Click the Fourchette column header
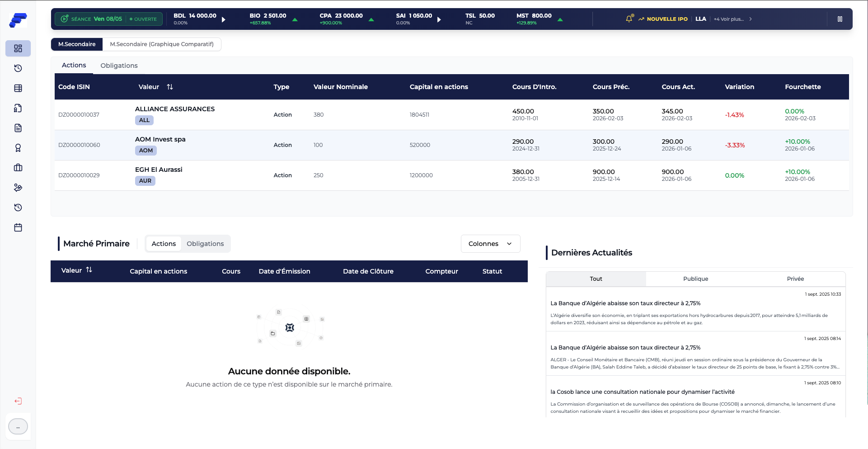868x449 pixels. click(x=803, y=87)
